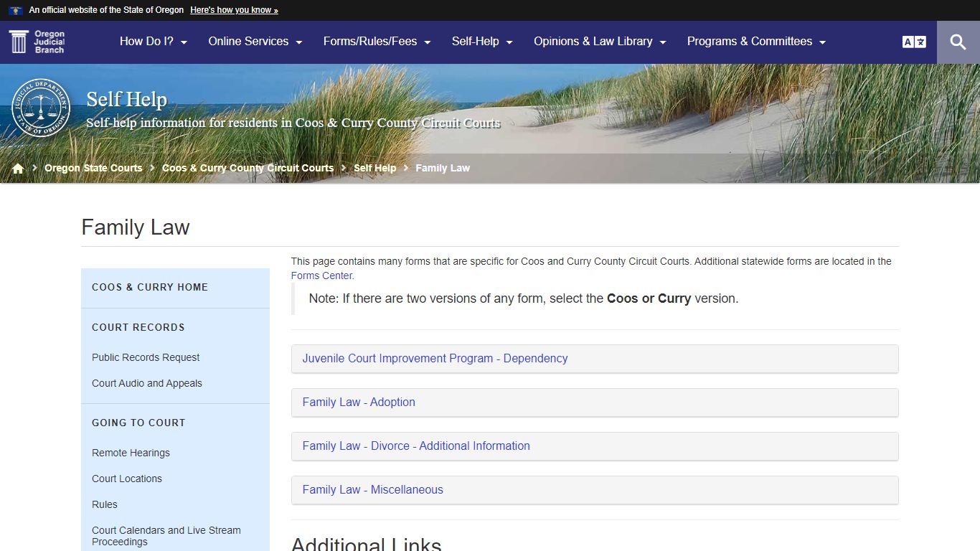Open Rules sidebar link

click(x=105, y=504)
